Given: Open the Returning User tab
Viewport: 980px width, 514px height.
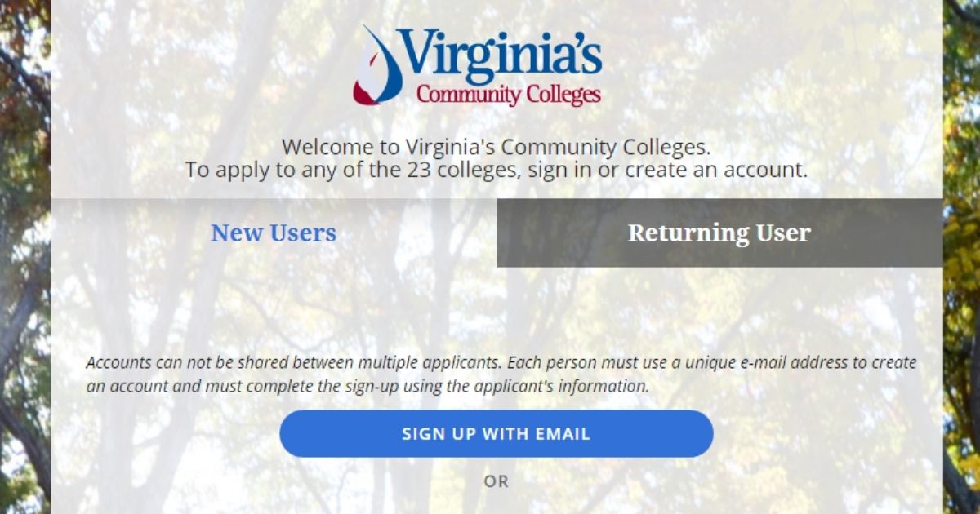Looking at the screenshot, I should [719, 233].
